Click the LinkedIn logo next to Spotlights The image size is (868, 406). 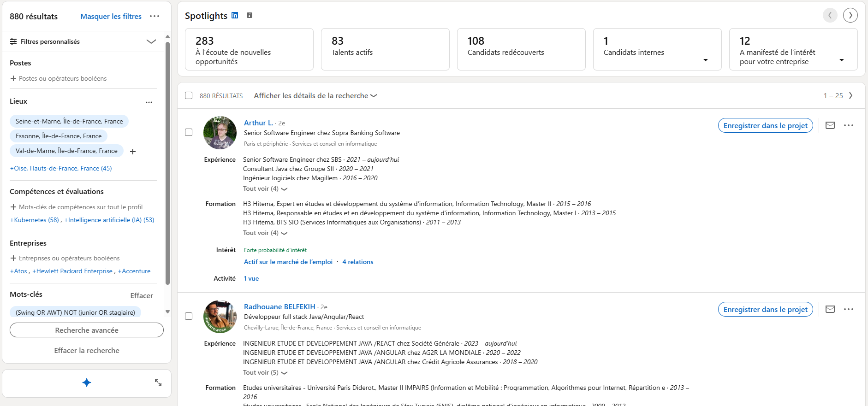point(235,15)
